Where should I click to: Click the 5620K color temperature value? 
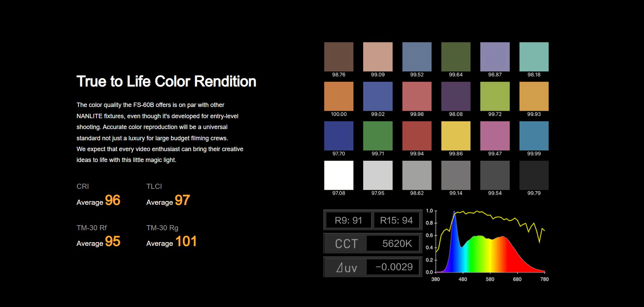397,243
